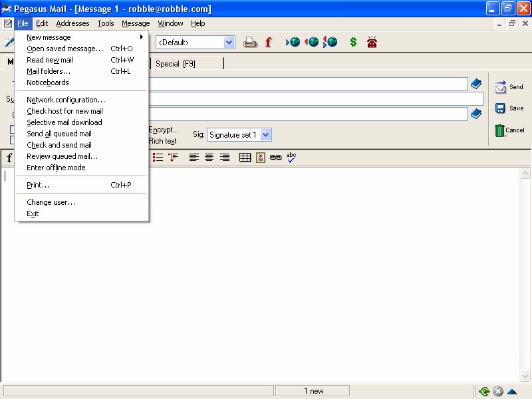This screenshot has height=399, width=532.
Task: Center-align the message text
Action: (209, 158)
